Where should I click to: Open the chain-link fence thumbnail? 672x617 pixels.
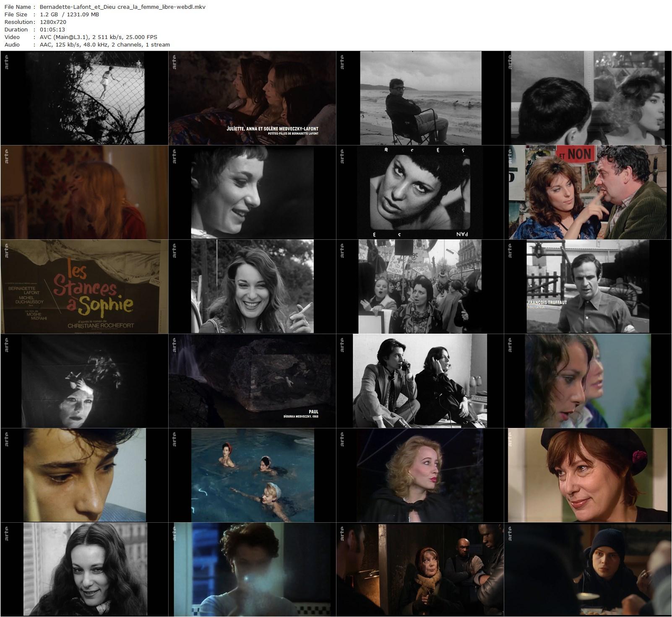(84, 98)
